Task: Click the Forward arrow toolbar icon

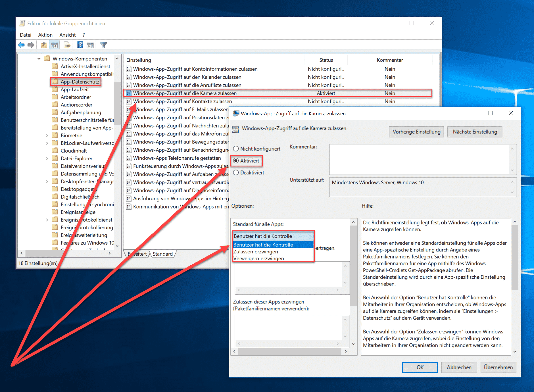Action: pyautogui.click(x=31, y=45)
